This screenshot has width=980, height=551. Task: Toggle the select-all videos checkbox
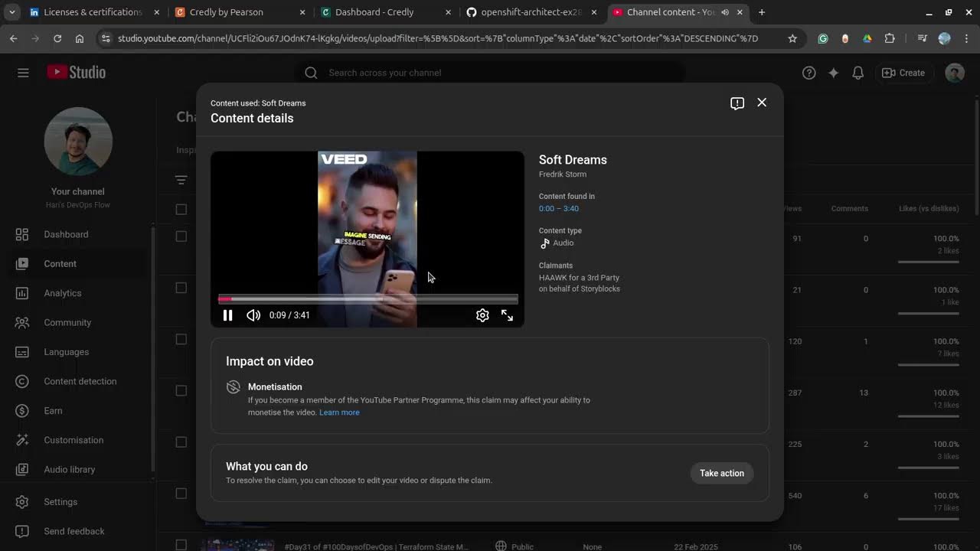tap(181, 209)
